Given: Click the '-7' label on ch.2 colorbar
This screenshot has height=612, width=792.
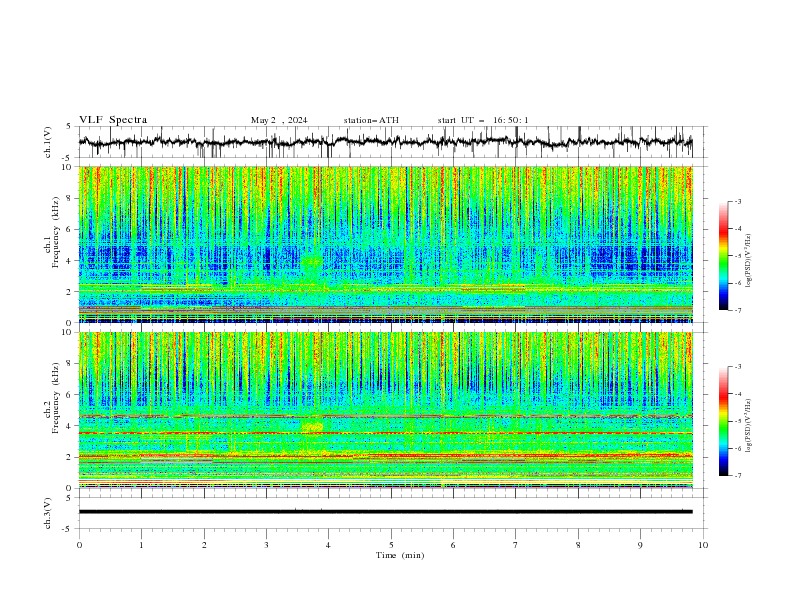Looking at the screenshot, I should (737, 475).
